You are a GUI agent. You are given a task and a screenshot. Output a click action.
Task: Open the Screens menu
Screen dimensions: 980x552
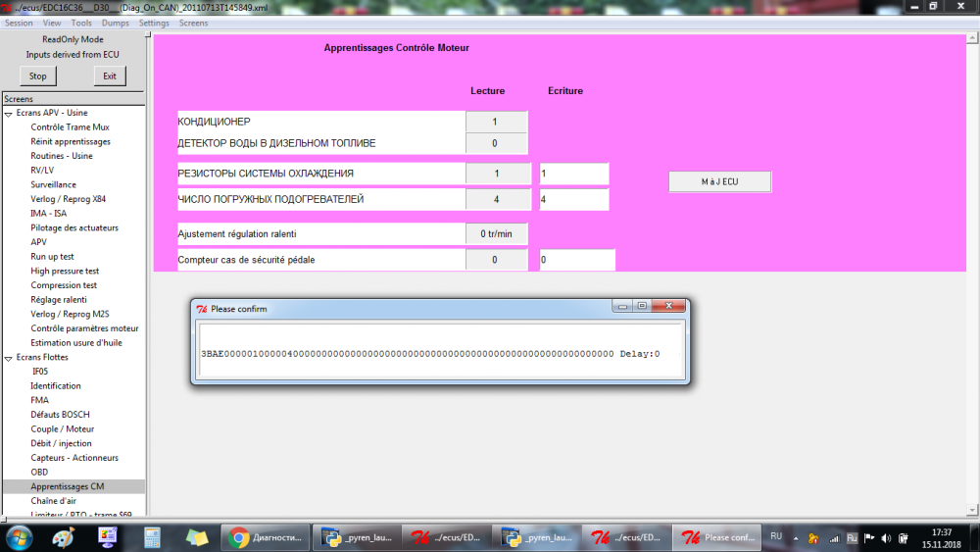pos(193,24)
